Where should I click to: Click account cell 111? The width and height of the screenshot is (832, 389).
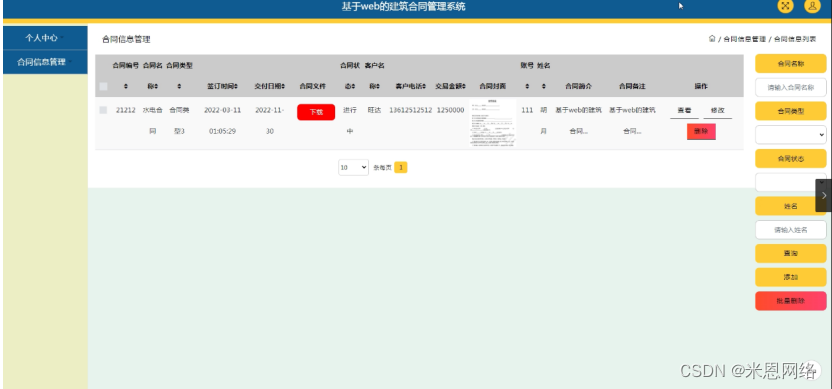point(527,110)
